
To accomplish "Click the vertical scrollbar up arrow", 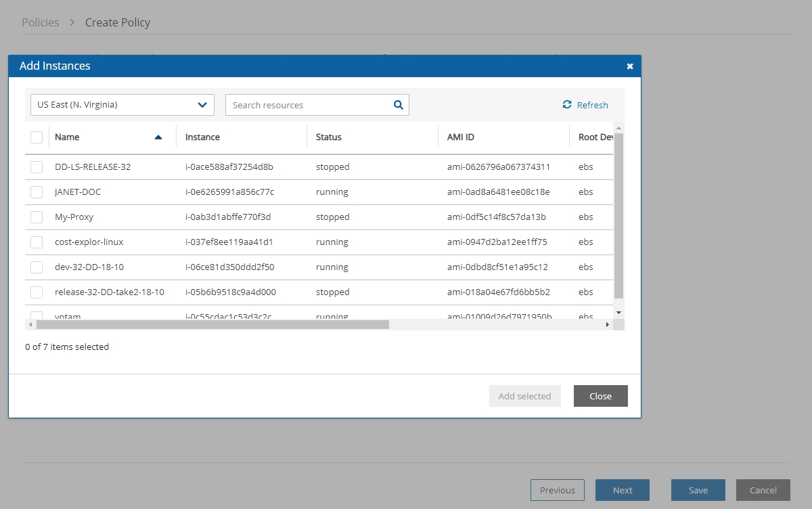I will click(618, 128).
